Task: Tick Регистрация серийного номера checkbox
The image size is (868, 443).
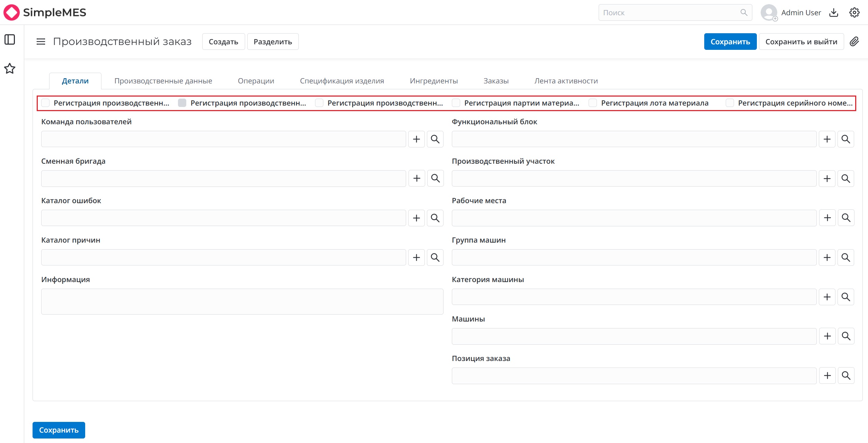Action: click(x=730, y=103)
